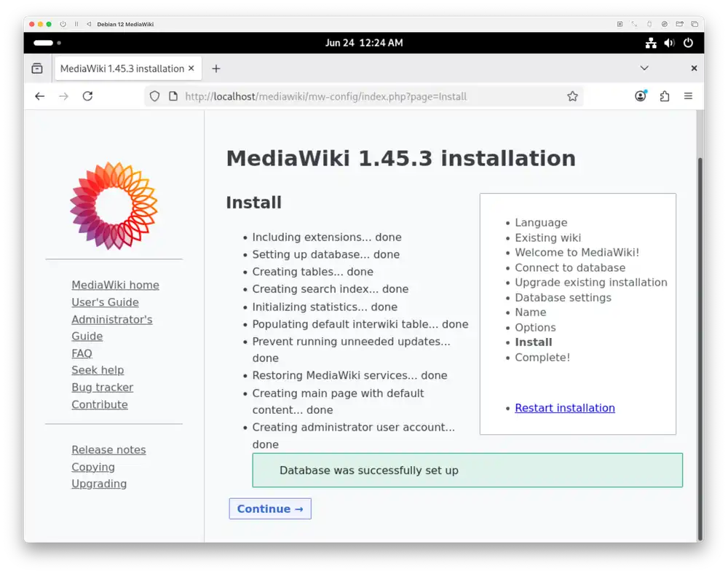The width and height of the screenshot is (728, 574).
Task: Click the bold 'Install' step text
Action: [x=533, y=342]
